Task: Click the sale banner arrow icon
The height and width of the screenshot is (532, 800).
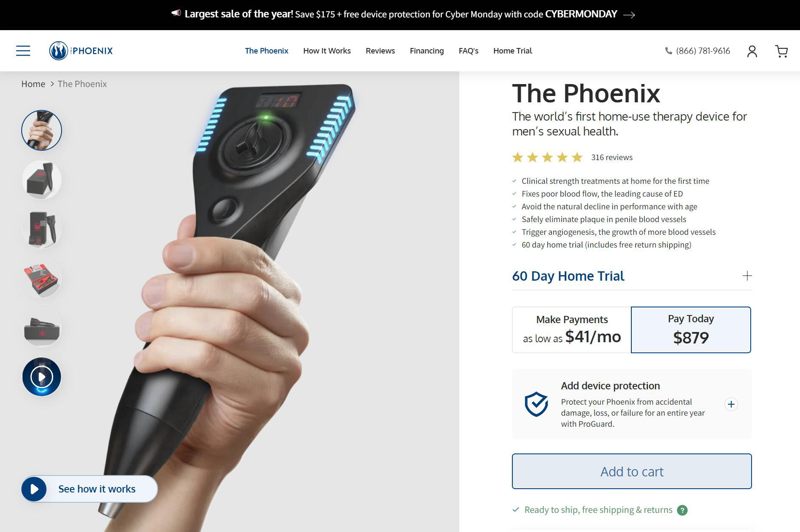Action: [x=629, y=15]
